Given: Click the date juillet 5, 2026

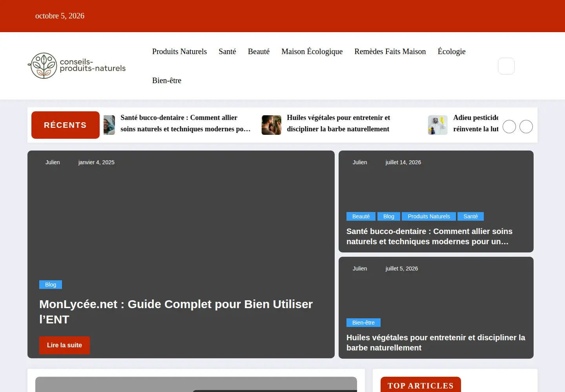Looking at the screenshot, I should point(402,269).
